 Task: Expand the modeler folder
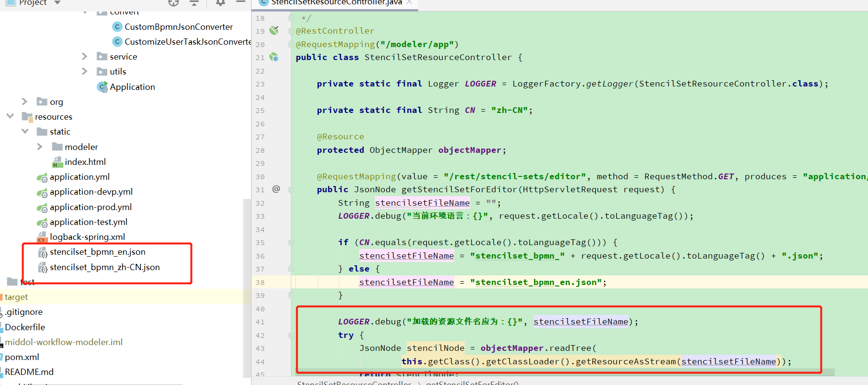click(x=40, y=147)
